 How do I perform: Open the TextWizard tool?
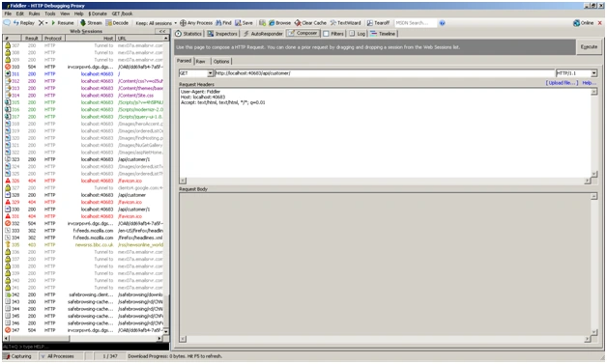(x=345, y=23)
